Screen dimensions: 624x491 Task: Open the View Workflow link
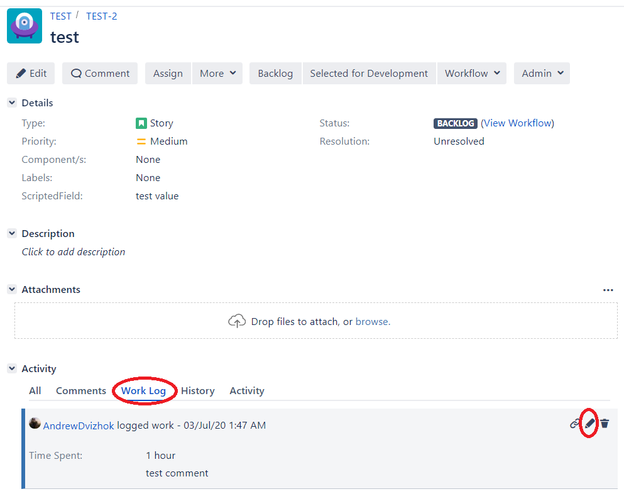click(x=517, y=123)
